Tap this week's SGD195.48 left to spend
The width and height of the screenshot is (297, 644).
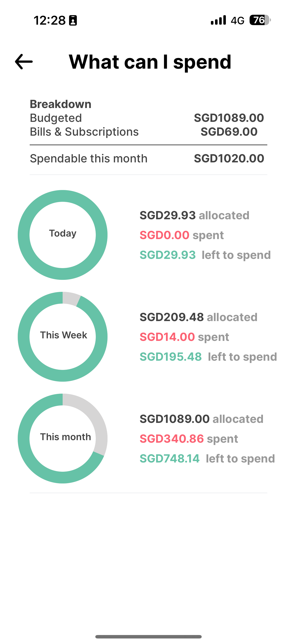[171, 357]
